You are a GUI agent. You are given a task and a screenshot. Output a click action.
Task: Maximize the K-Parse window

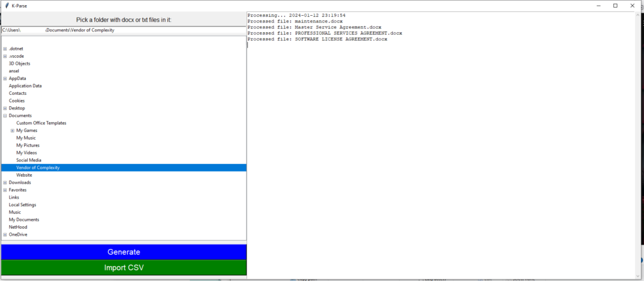[x=614, y=6]
